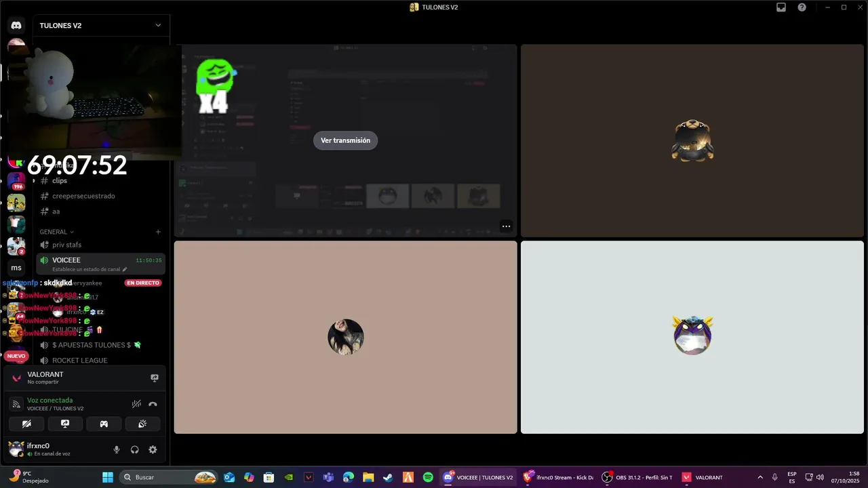Screen dimensions: 868x488
Task: Open Spotify from taskbar
Action: (428, 477)
